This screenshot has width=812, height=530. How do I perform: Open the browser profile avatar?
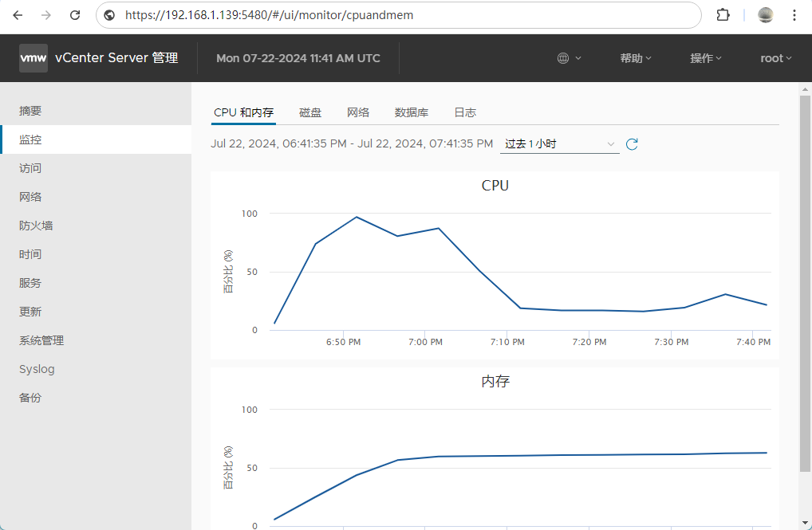pos(766,15)
